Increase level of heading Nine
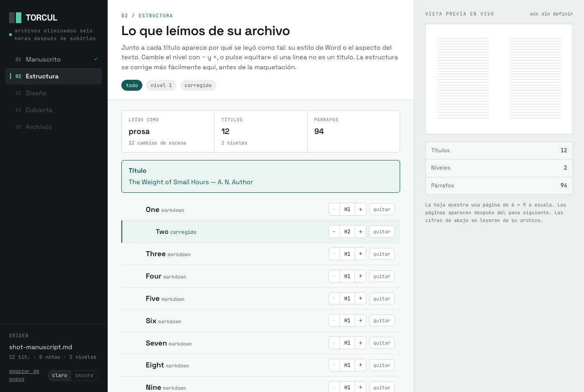This screenshot has width=584, height=392. pos(360,387)
